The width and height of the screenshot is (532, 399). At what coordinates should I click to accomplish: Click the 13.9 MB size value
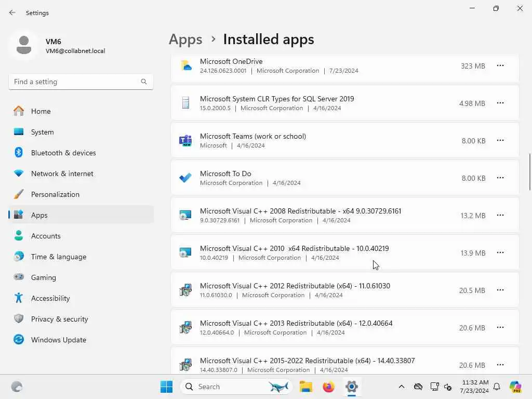click(x=473, y=253)
